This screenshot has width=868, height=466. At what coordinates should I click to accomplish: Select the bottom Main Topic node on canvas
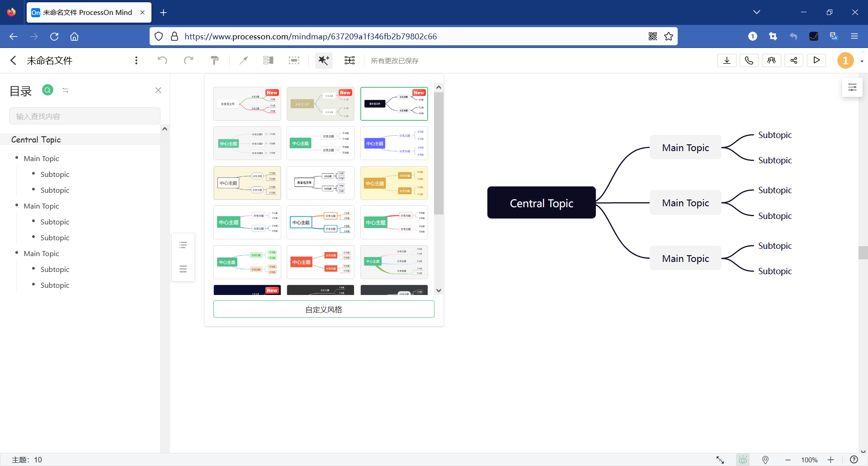pyautogui.click(x=685, y=258)
